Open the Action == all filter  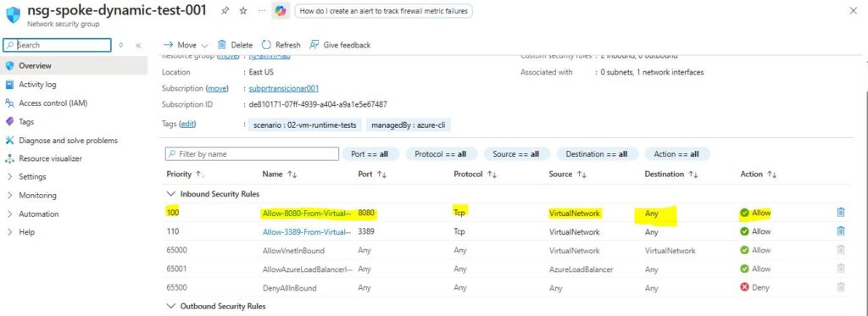coord(676,154)
